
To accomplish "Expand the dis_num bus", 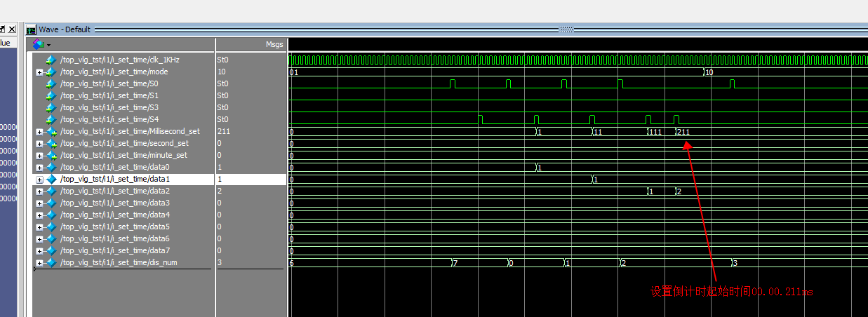I will pos(39,263).
